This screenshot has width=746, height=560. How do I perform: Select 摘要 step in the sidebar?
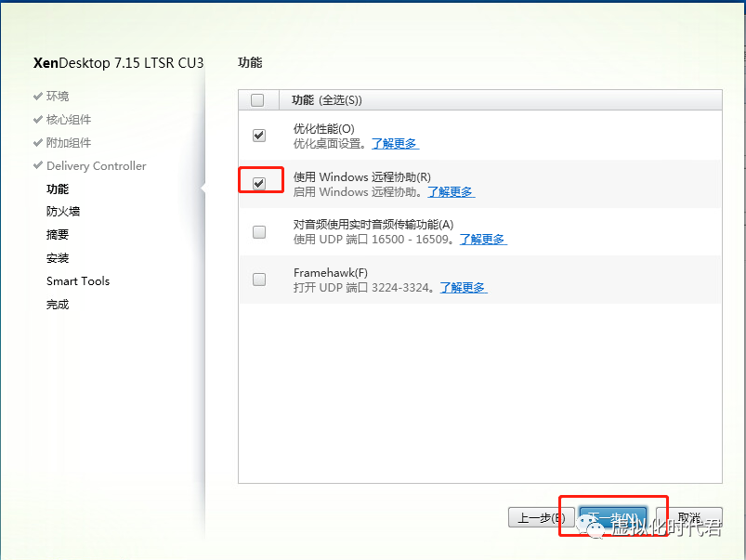58,235
